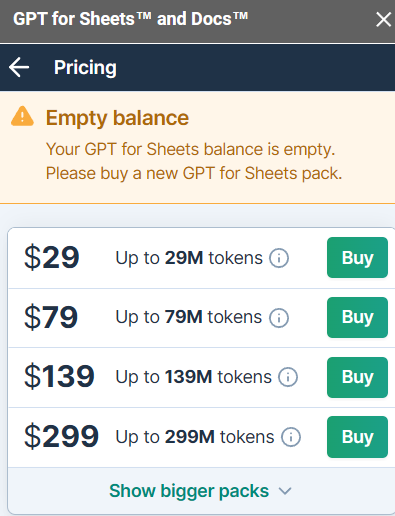The image size is (395, 516).
Task: Buy the $299 token pack
Action: tap(357, 437)
